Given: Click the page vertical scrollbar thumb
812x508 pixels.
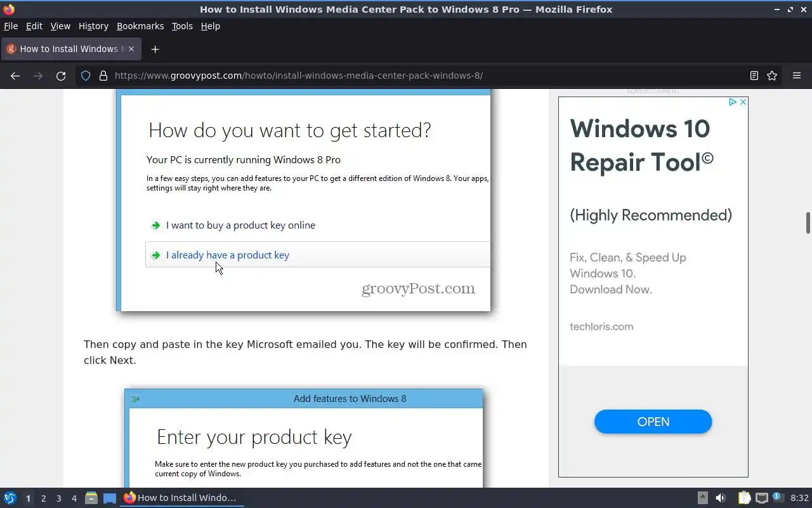Looking at the screenshot, I should (x=808, y=223).
